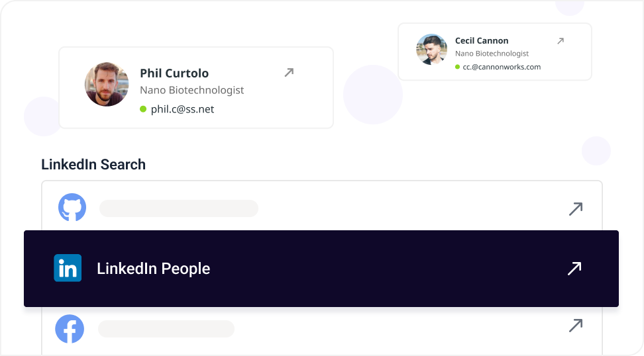Click the LinkedIn logo icon
Image resolution: width=644 pixels, height=356 pixels.
pyautogui.click(x=68, y=268)
